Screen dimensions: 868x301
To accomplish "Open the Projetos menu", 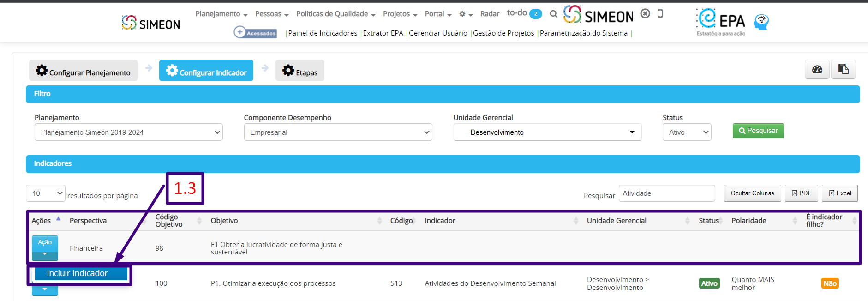I will (x=400, y=14).
